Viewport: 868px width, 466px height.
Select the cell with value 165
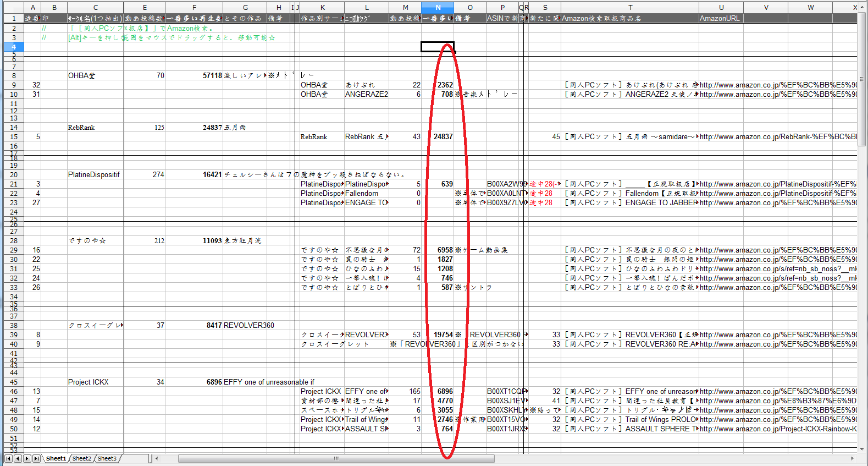[x=405, y=391]
